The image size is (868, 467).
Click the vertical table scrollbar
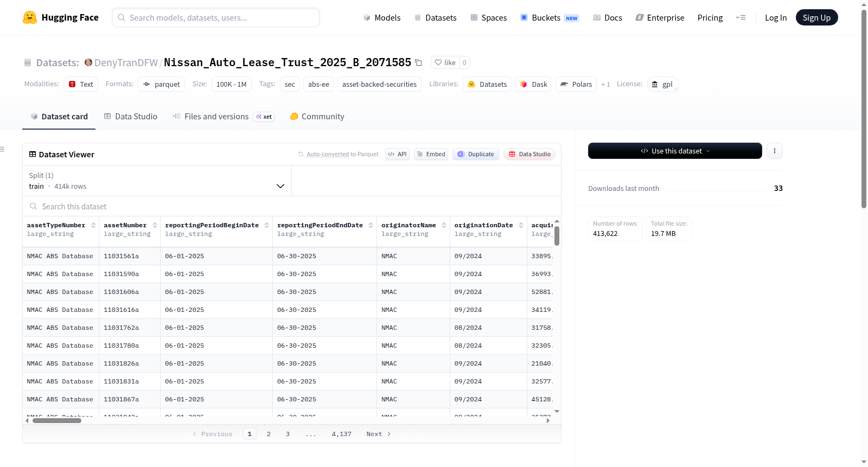coord(557,236)
